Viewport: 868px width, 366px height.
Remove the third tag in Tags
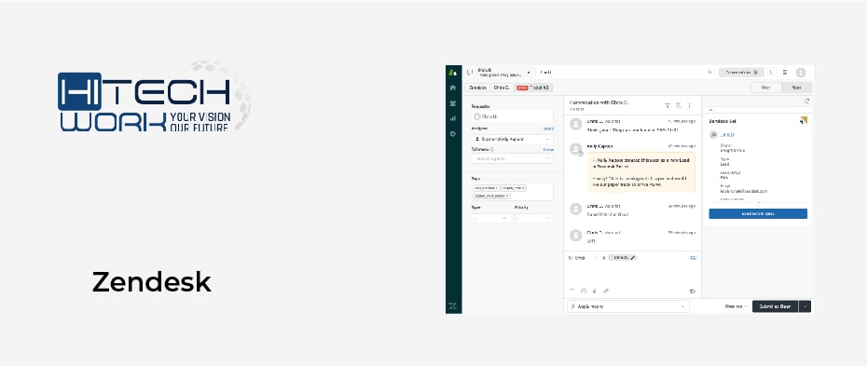pyautogui.click(x=507, y=196)
